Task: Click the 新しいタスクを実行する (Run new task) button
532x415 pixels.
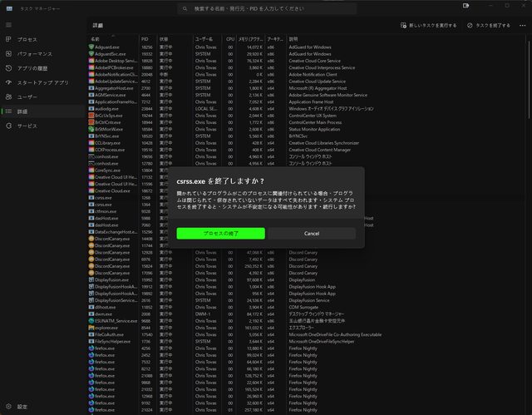Action: 431,26
